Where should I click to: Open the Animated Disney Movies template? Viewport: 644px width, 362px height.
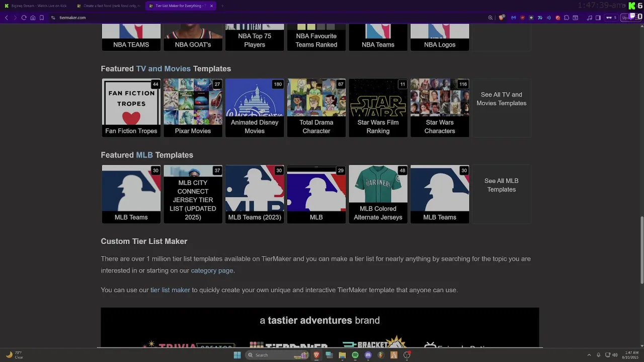coord(255,108)
